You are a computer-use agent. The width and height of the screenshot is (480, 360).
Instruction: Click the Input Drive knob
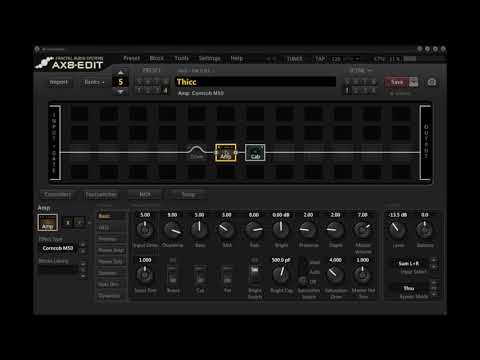click(145, 229)
